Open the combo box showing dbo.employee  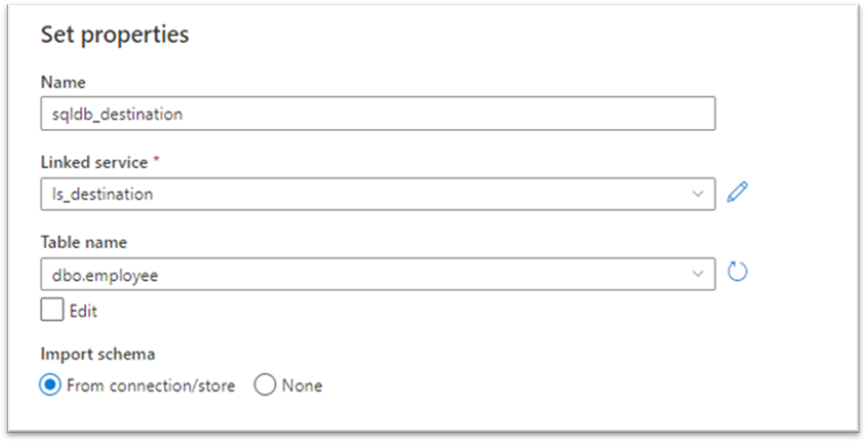[379, 274]
